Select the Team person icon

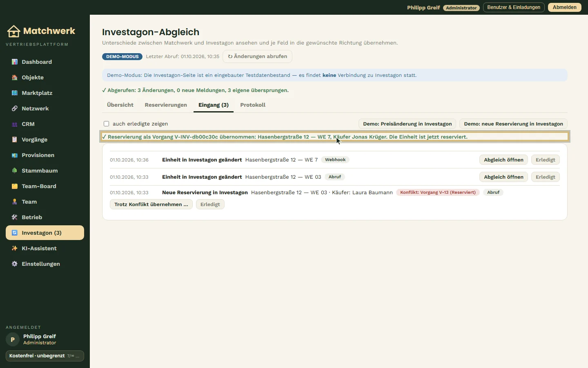click(x=15, y=202)
